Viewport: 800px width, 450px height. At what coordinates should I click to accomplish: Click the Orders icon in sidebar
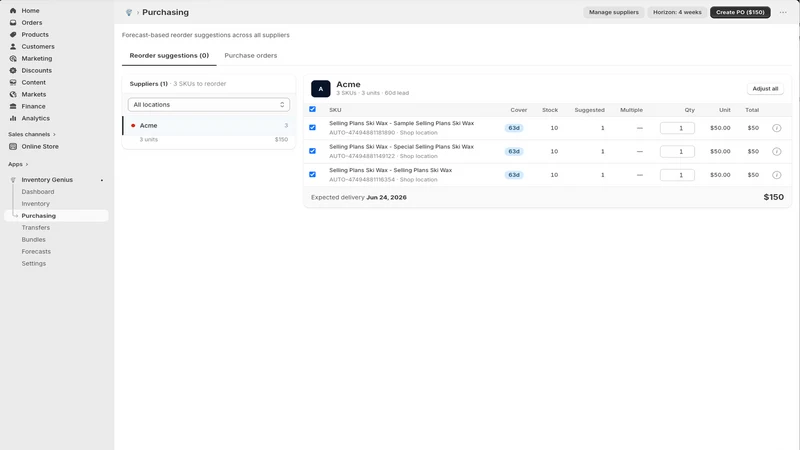click(x=13, y=22)
